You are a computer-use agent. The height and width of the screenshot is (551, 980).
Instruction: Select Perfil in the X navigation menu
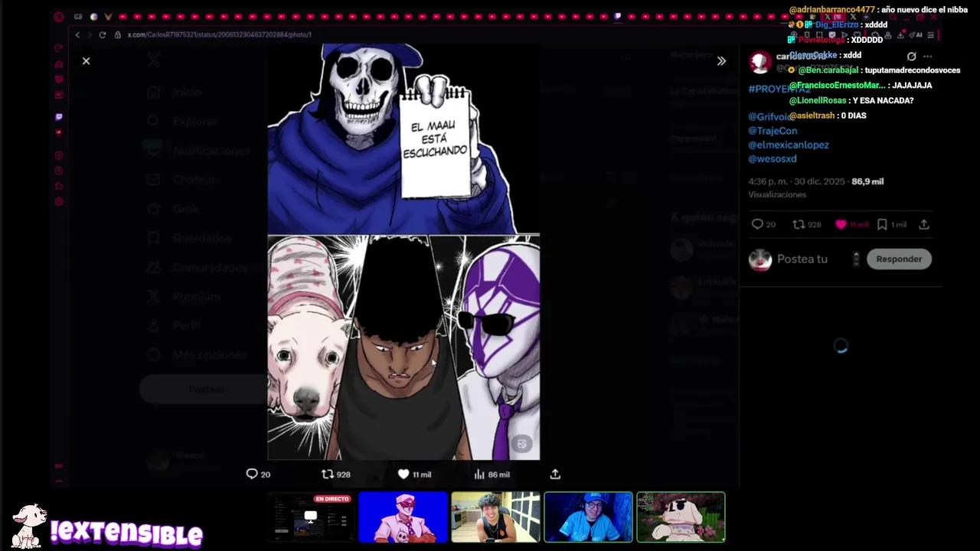[x=186, y=325]
